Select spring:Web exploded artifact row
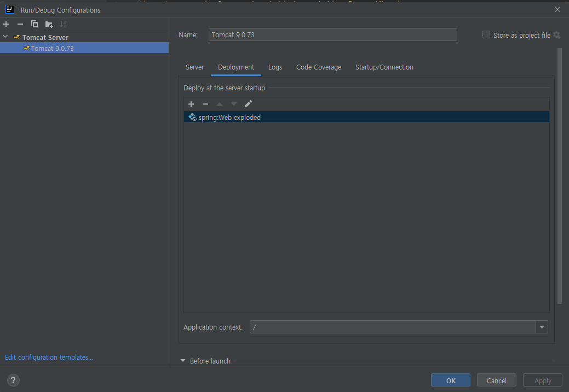 366,117
